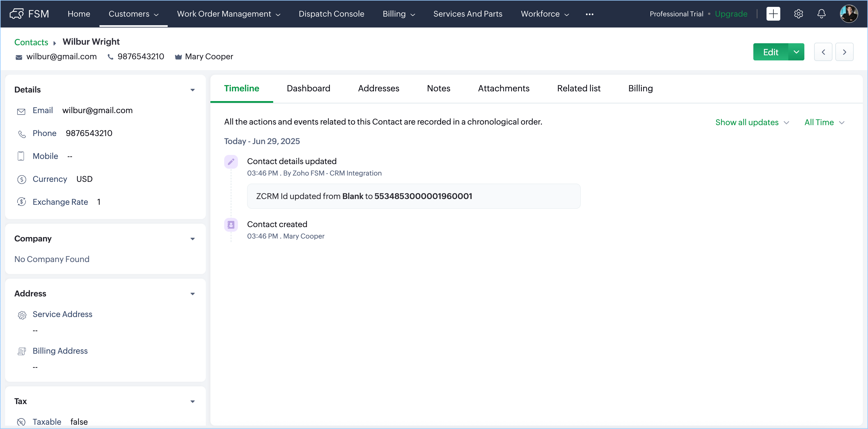The image size is (868, 429).
Task: Collapse the Tax section
Action: point(192,402)
